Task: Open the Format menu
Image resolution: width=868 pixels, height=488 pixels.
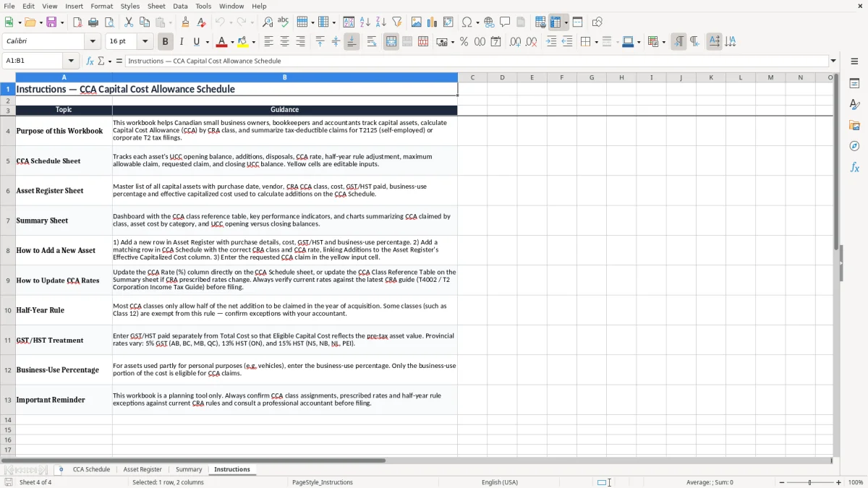Action: click(102, 6)
